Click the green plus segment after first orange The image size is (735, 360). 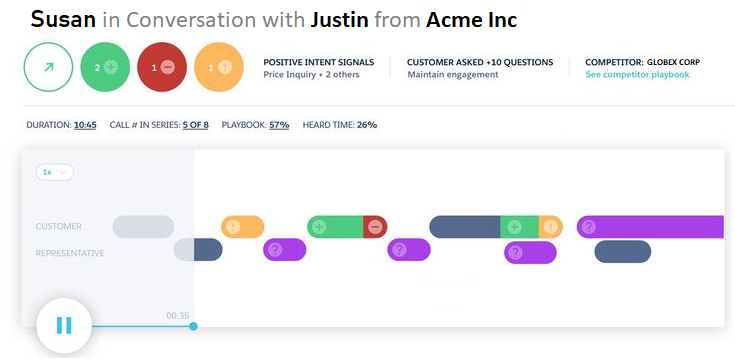pyautogui.click(x=335, y=227)
